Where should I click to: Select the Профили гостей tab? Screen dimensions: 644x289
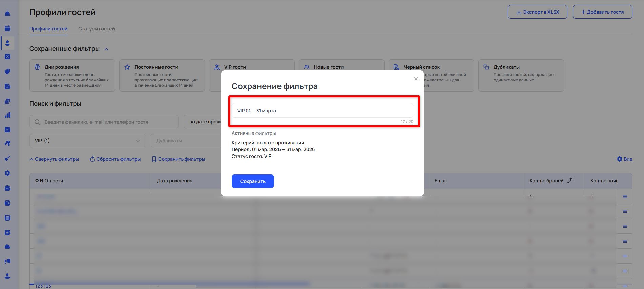(x=48, y=29)
